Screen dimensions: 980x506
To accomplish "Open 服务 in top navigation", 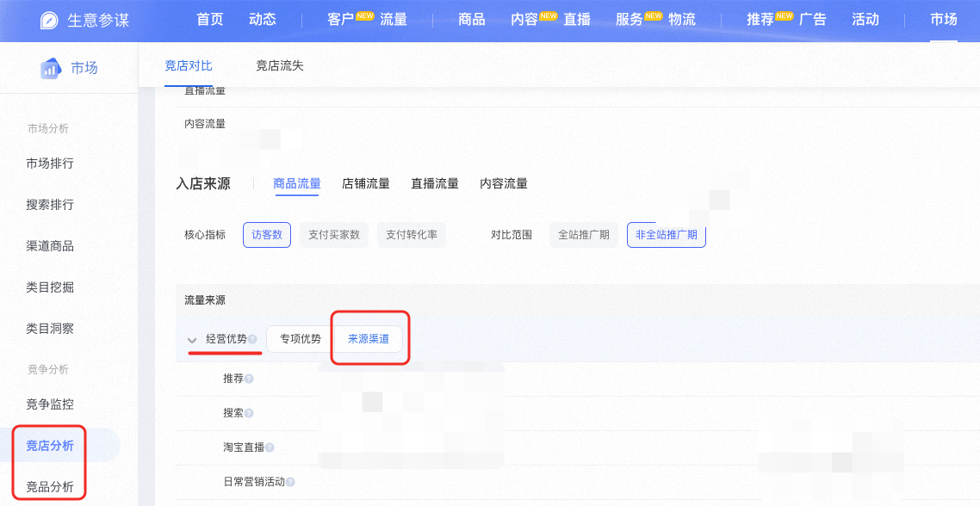I will (x=630, y=20).
